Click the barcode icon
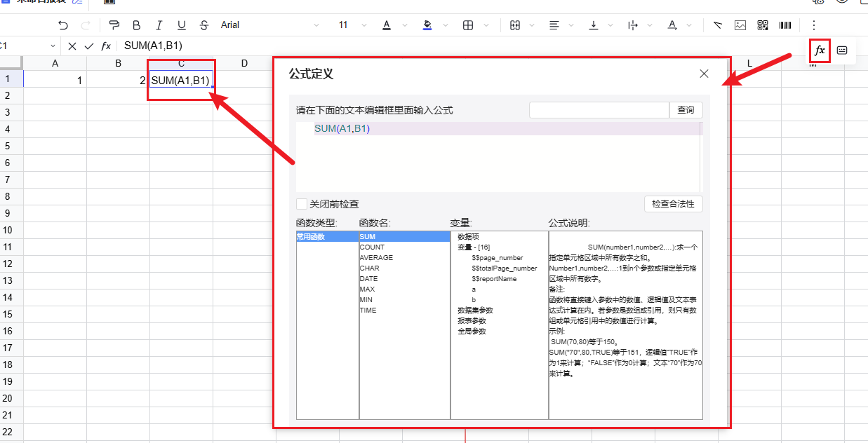 [x=785, y=25]
